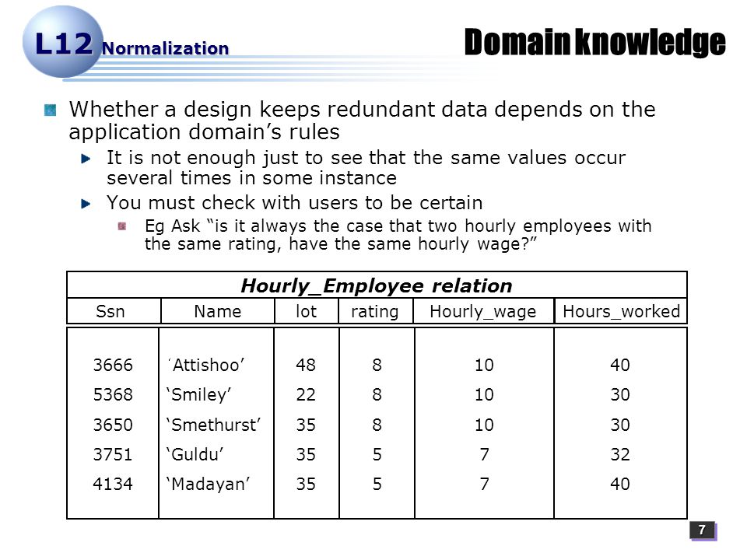Click the "Ssn" column header
Viewport: 747px width, 560px height.
click(110, 311)
